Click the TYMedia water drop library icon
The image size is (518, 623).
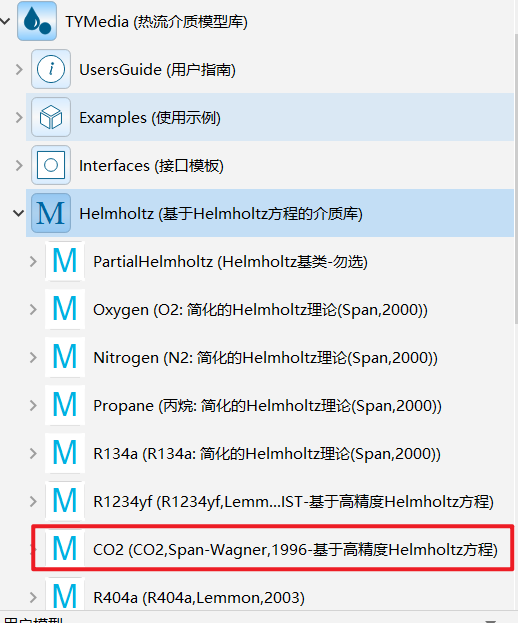37,21
